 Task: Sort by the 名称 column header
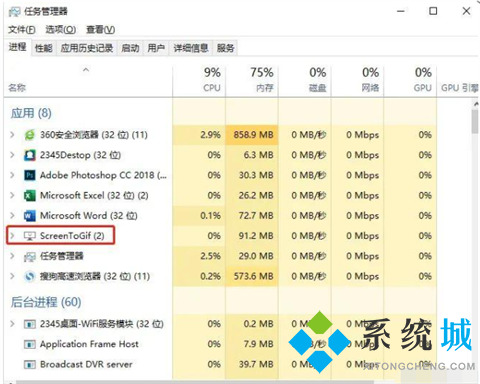coord(89,80)
